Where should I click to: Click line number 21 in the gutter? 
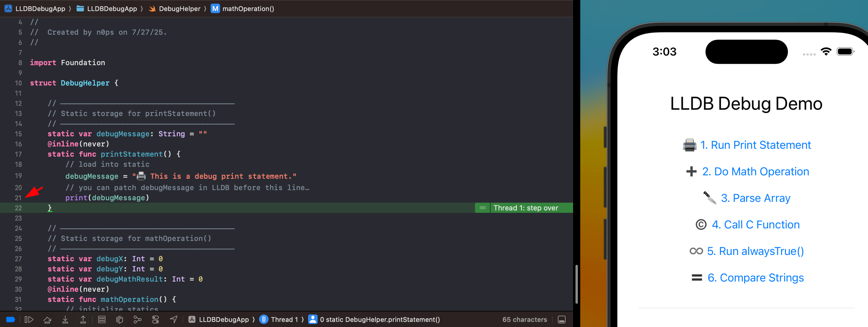[x=18, y=198]
